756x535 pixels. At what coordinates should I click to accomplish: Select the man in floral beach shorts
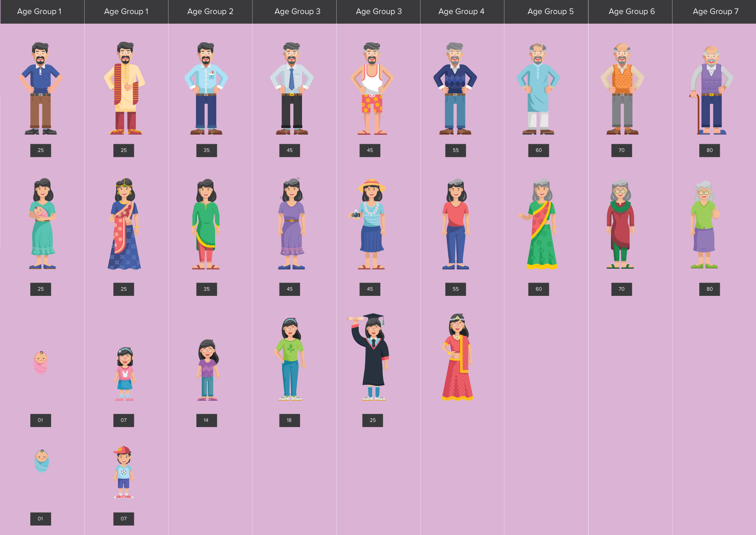372,88
